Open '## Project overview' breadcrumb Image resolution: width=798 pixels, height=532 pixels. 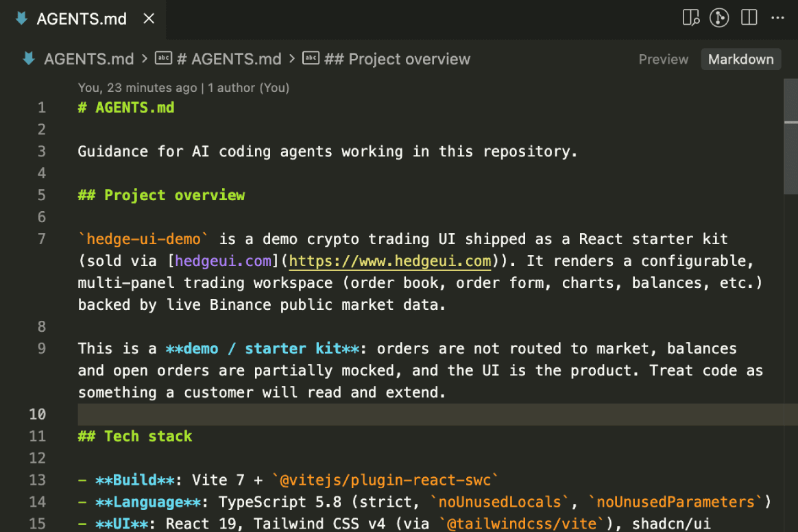point(397,59)
